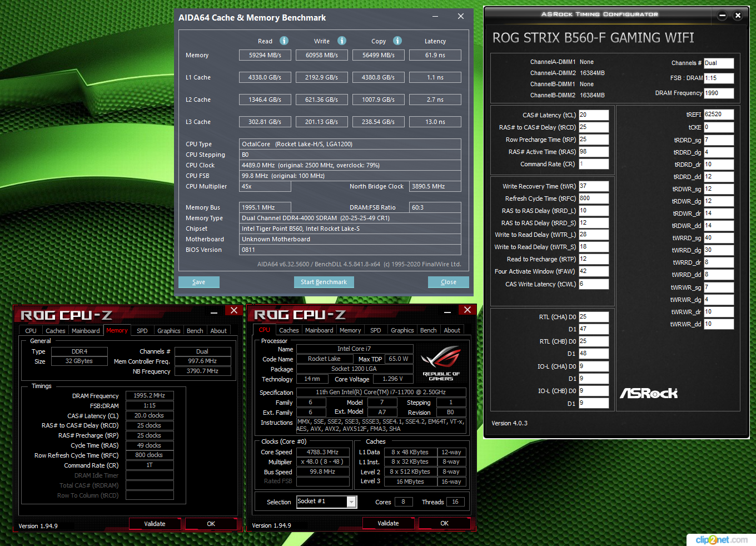Click the BIOS Version value 0811
756x546 pixels.
pyautogui.click(x=350, y=250)
